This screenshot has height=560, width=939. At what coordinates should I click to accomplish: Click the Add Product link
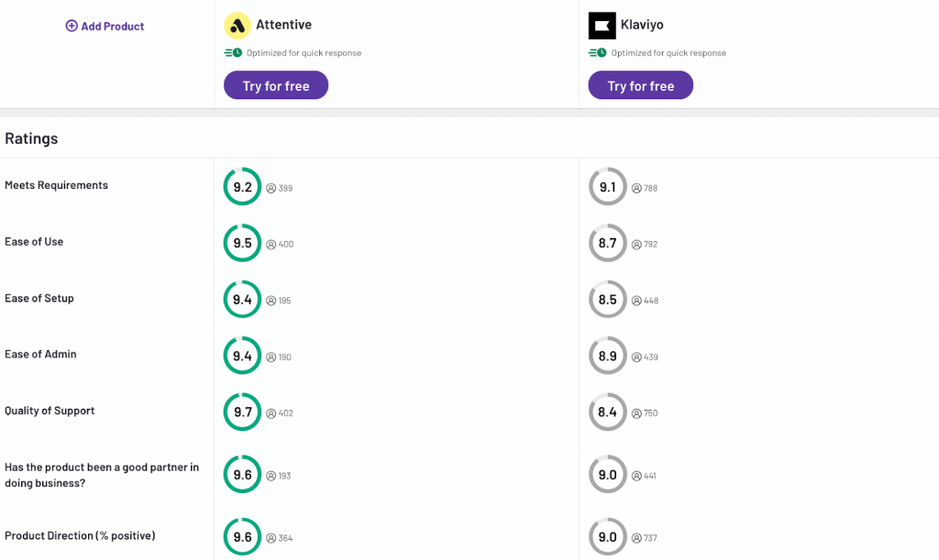[112, 27]
